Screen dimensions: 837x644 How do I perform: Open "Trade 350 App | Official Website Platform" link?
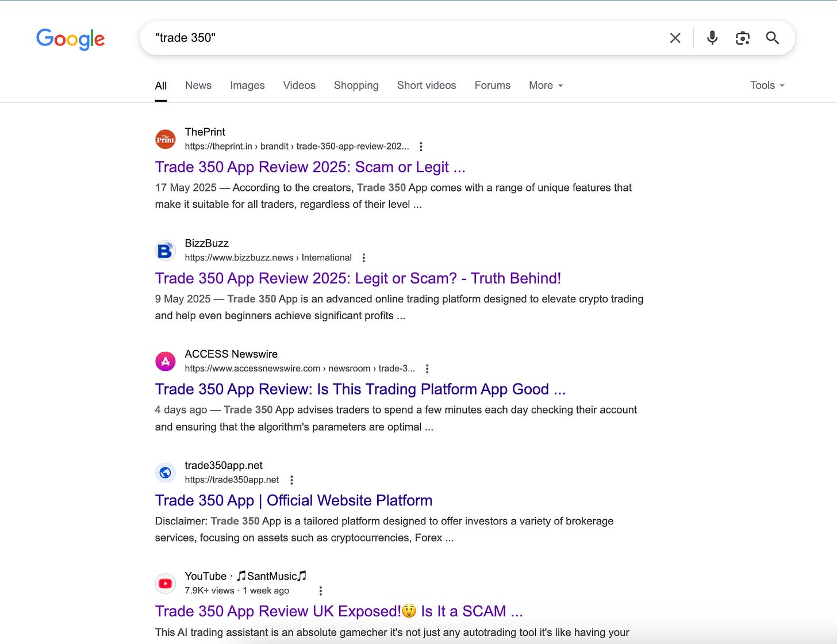tap(294, 500)
